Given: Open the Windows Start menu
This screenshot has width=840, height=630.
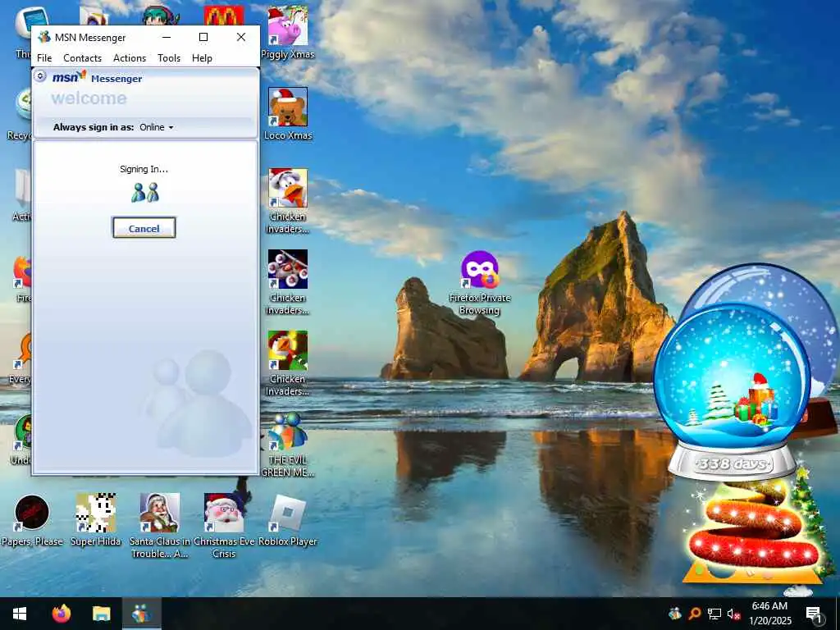Looking at the screenshot, I should (20, 614).
